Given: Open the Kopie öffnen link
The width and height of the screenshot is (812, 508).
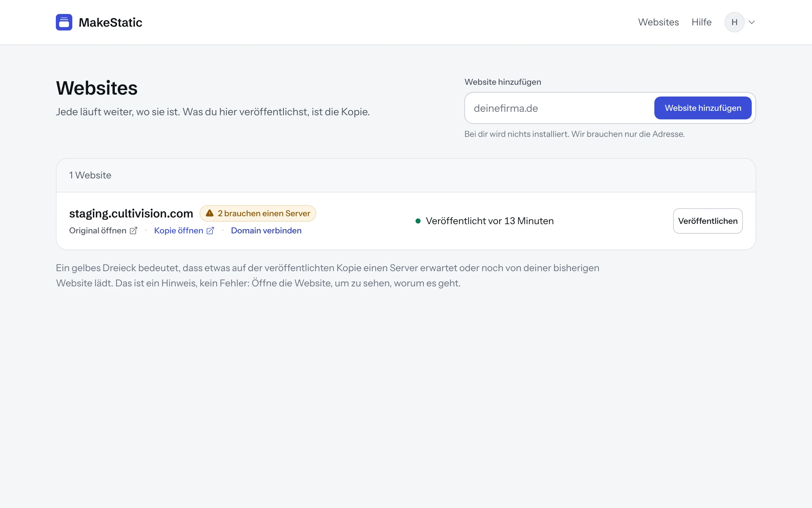Looking at the screenshot, I should [184, 231].
